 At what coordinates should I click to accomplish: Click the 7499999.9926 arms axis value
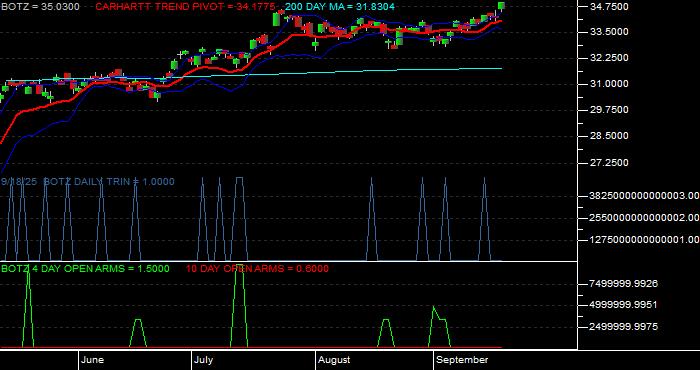pos(624,284)
